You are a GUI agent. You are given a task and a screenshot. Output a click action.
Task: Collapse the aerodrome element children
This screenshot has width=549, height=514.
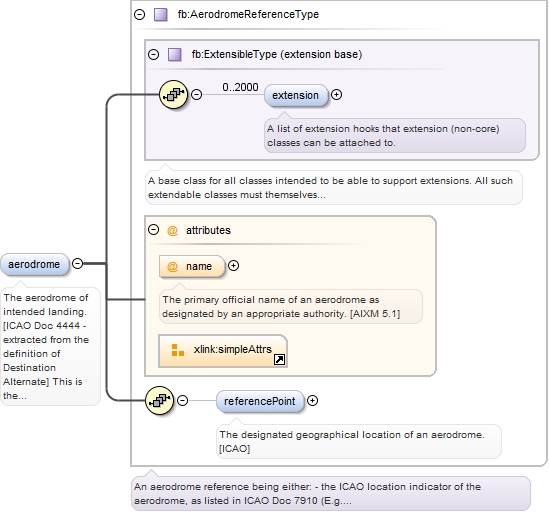pyautogui.click(x=77, y=264)
